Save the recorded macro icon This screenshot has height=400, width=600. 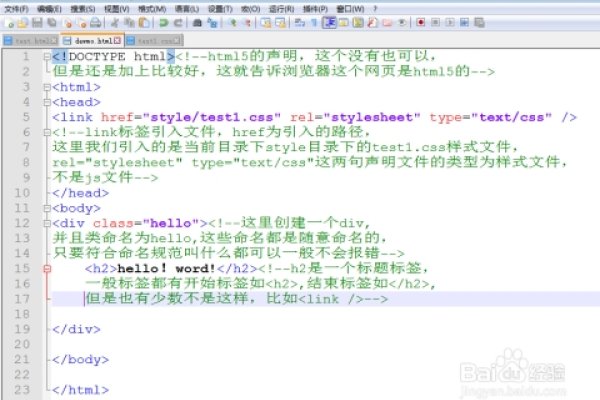[479, 23]
